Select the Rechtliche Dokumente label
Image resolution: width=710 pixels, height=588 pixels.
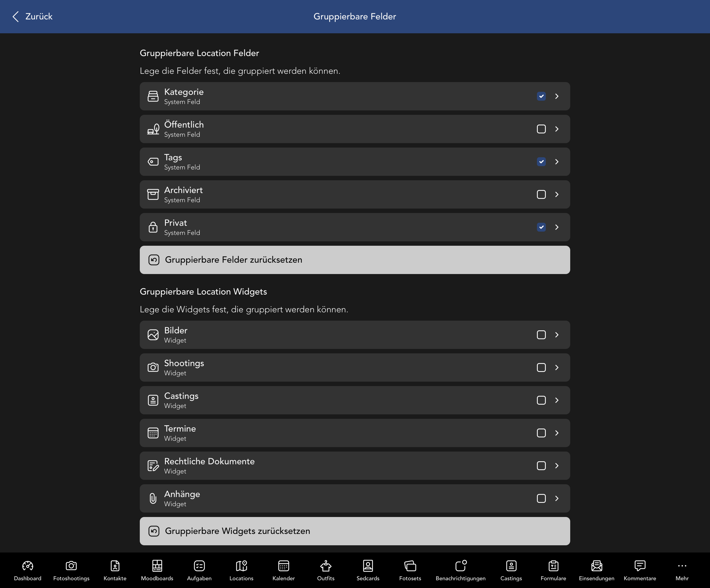tap(209, 461)
